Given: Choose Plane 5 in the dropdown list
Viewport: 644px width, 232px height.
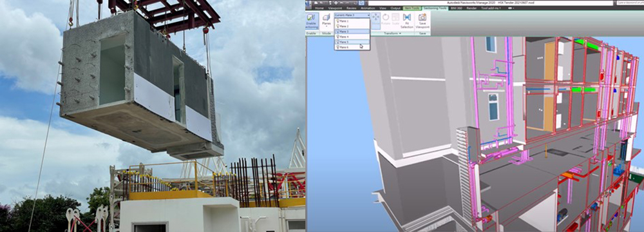Looking at the screenshot, I should (x=352, y=42).
